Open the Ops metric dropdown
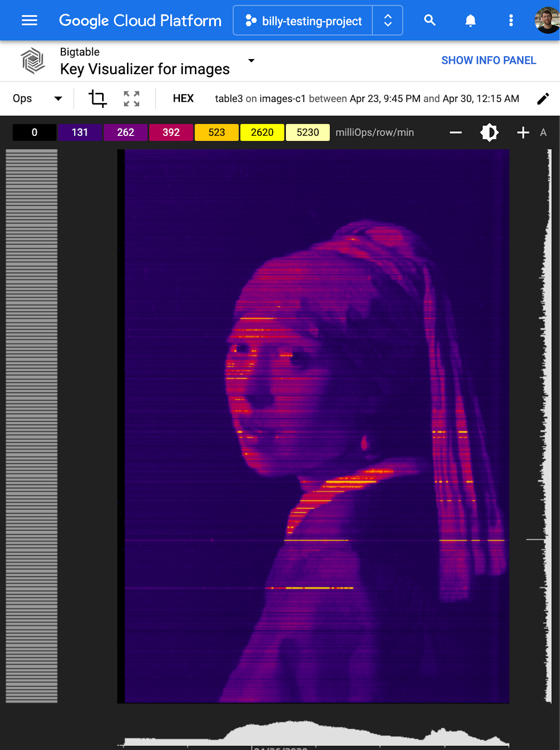This screenshot has height=750, width=560. [x=37, y=98]
